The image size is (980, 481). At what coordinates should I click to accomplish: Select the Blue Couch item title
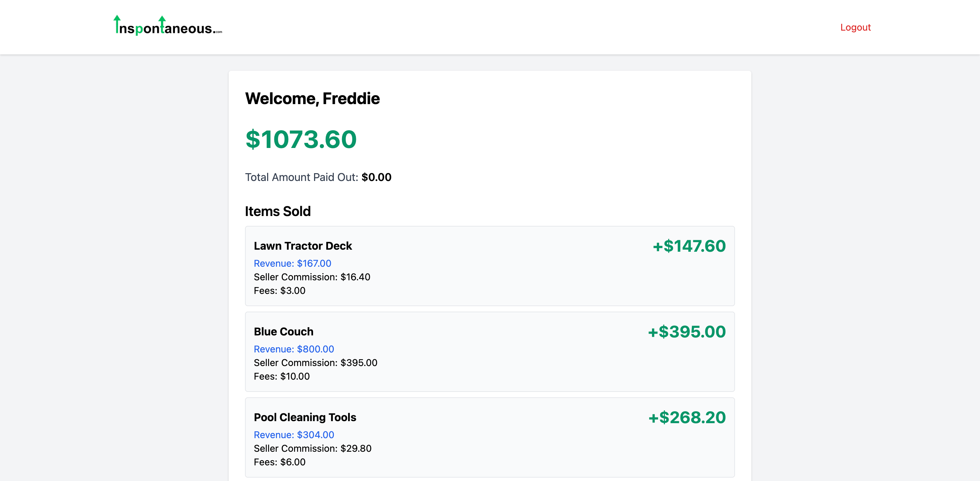[x=283, y=332]
